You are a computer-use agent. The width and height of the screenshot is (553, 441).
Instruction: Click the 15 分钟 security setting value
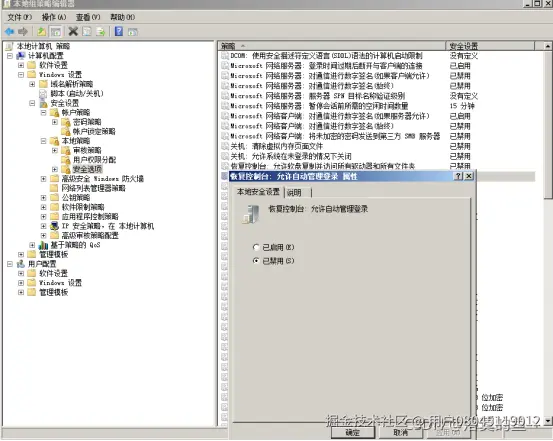tap(462, 106)
